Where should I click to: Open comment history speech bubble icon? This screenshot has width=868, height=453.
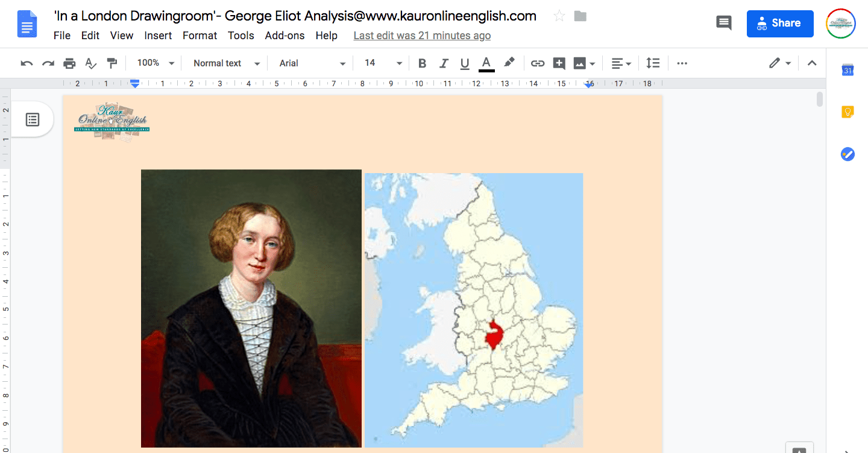coord(723,24)
